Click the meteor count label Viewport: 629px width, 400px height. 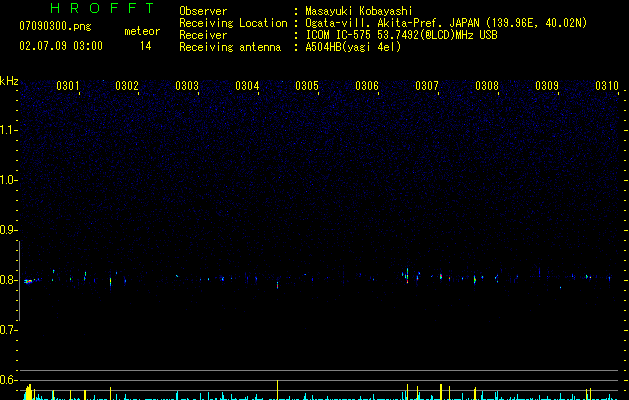pyautogui.click(x=142, y=31)
